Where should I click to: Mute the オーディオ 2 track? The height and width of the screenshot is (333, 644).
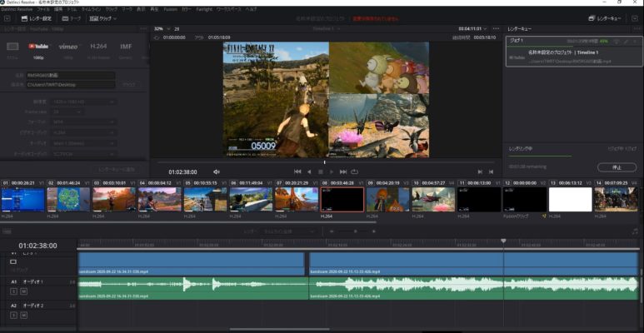tap(24, 316)
